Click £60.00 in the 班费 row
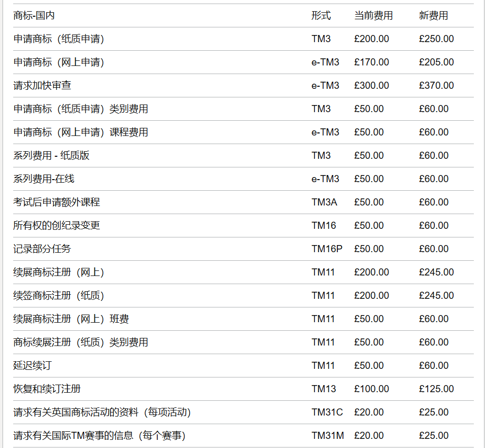485x448 pixels. pyautogui.click(x=434, y=319)
